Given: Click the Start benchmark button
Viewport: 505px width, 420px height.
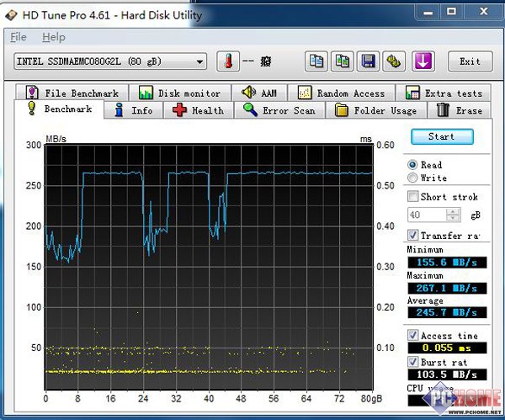Looking at the screenshot, I should 442,136.
